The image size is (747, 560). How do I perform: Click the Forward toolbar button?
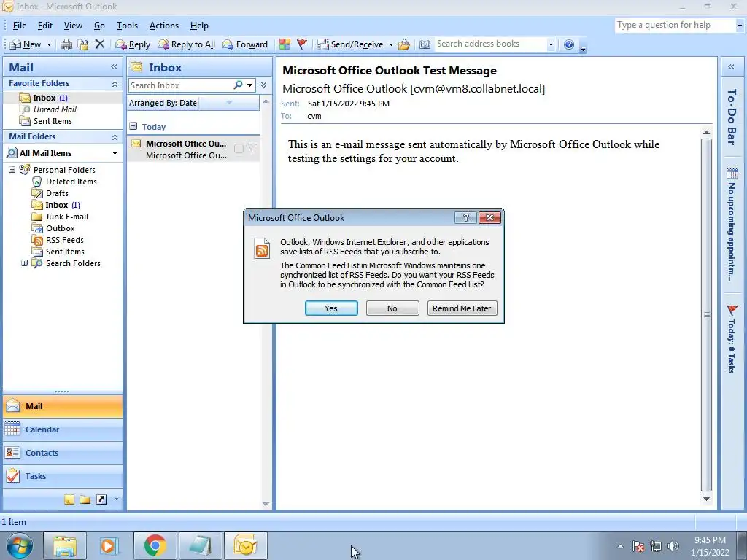[245, 44]
